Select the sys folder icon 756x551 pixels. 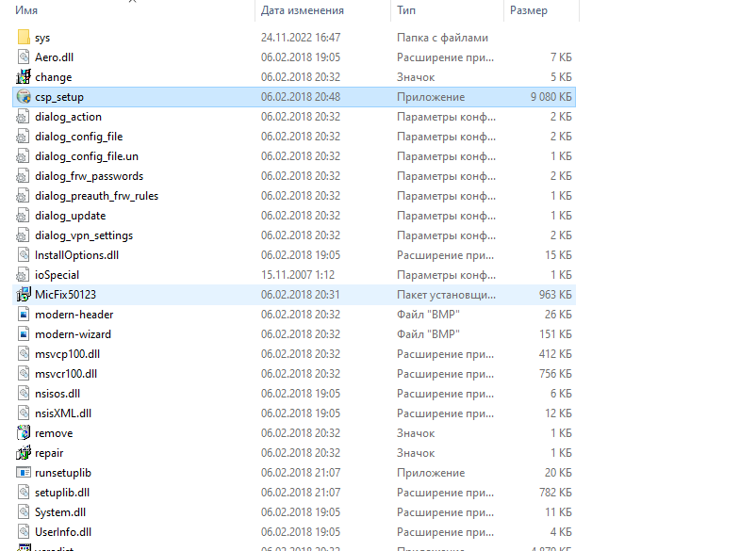(24, 37)
